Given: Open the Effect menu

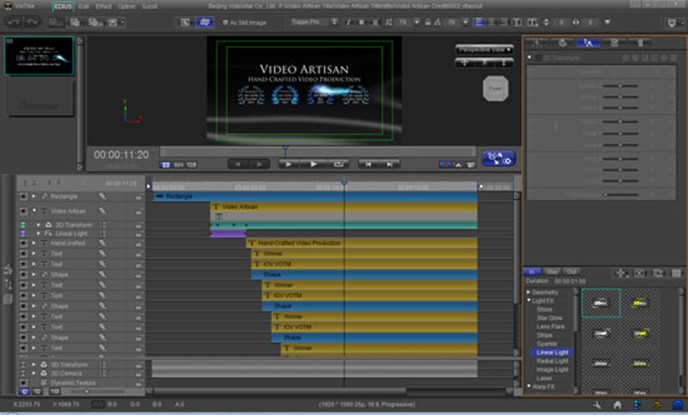Looking at the screenshot, I should [x=103, y=7].
